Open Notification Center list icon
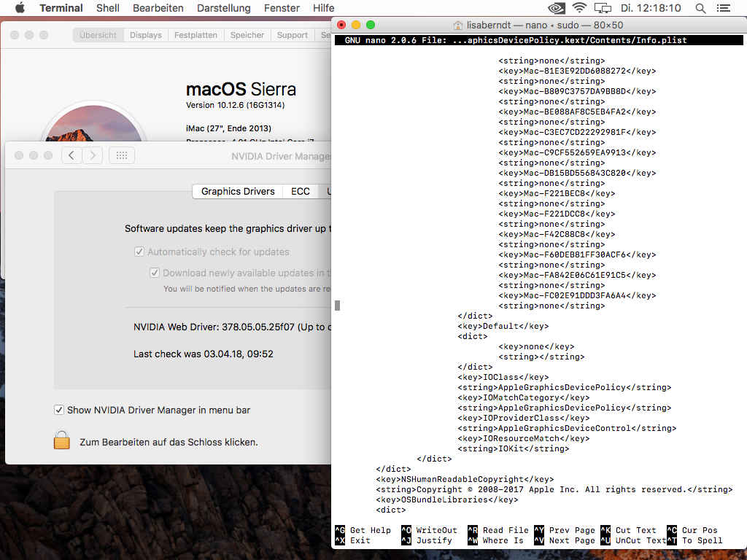747x560 pixels. (723, 8)
